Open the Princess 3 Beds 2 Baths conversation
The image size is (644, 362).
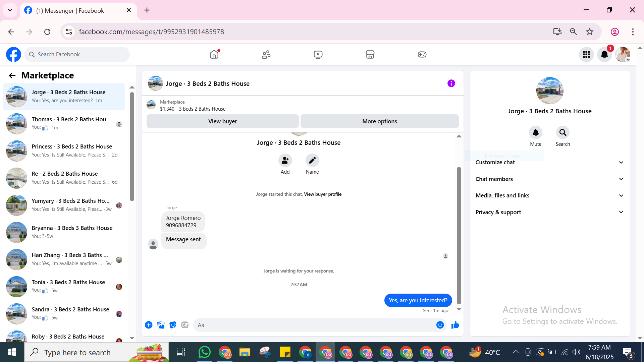(x=64, y=150)
